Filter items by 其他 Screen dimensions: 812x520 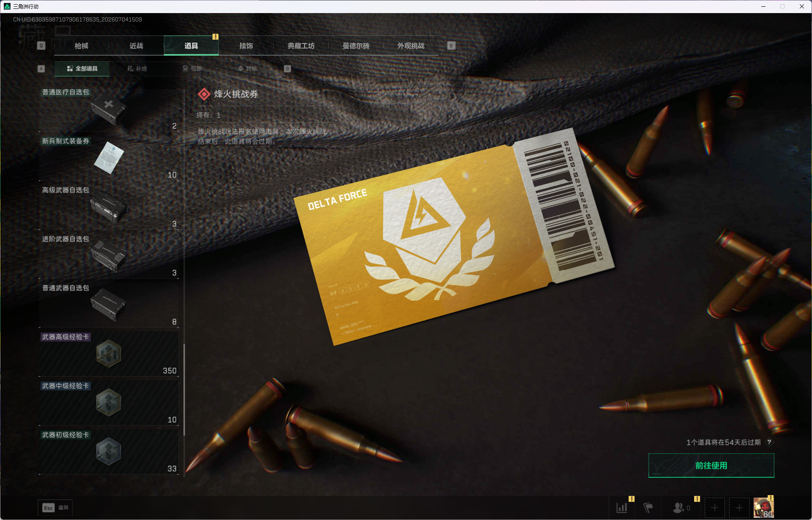[247, 68]
